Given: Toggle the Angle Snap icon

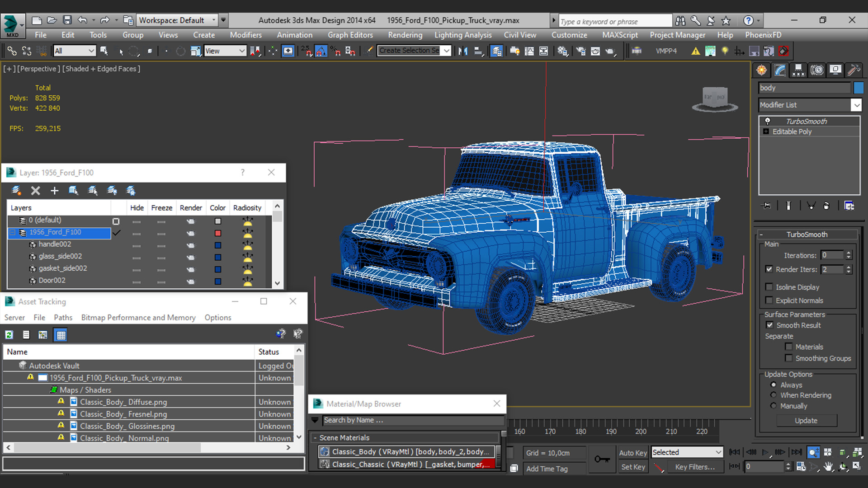Looking at the screenshot, I should point(321,51).
